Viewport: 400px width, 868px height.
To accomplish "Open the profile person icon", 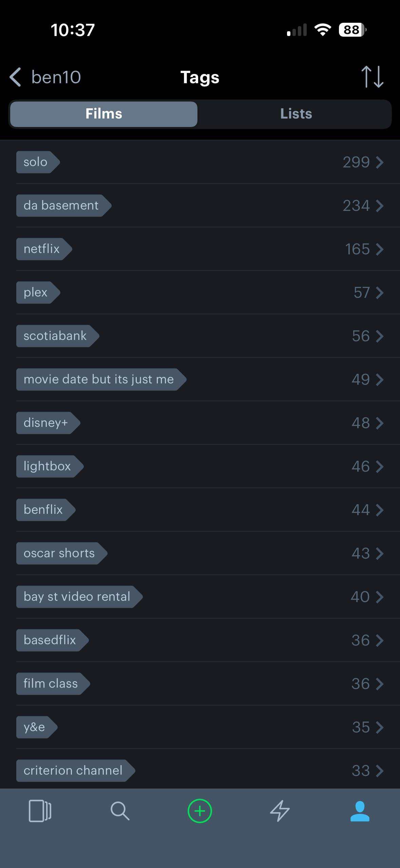I will 360,811.
